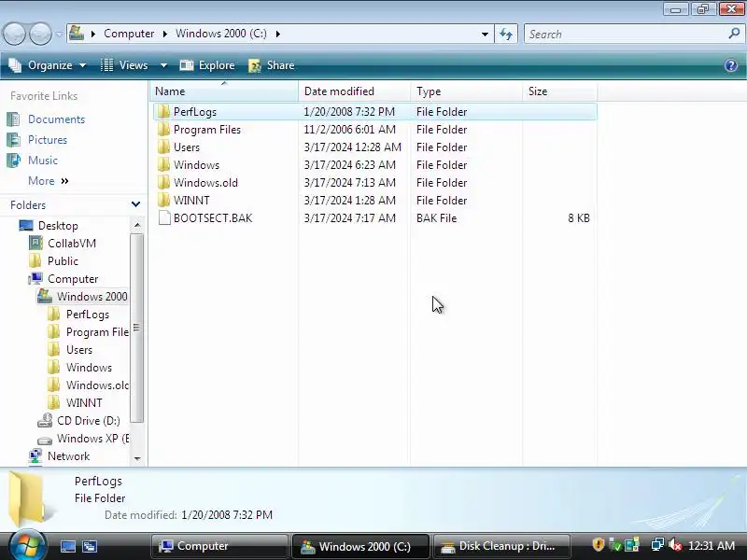This screenshot has width=747, height=560.
Task: Open the address bar history dropdown
Action: 485,35
